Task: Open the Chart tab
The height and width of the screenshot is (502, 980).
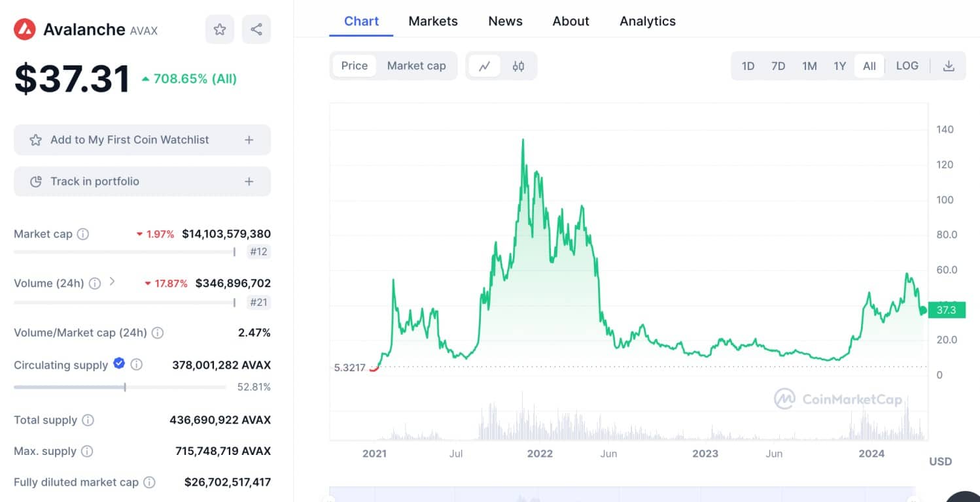Action: point(361,21)
